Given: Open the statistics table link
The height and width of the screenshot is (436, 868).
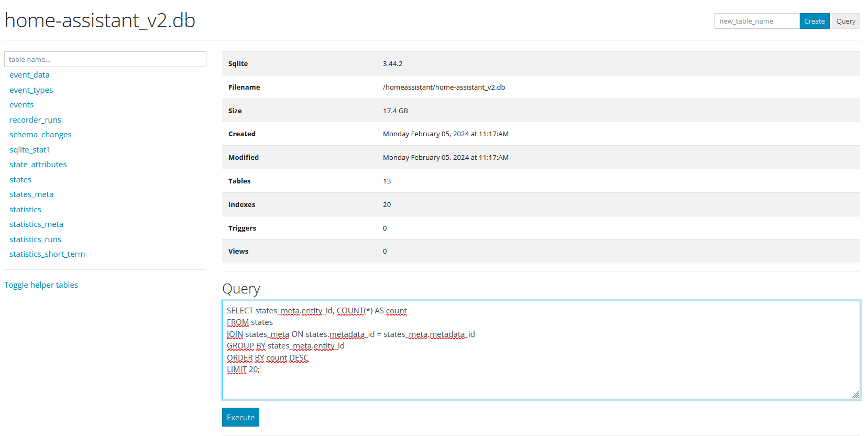Looking at the screenshot, I should 25,210.
